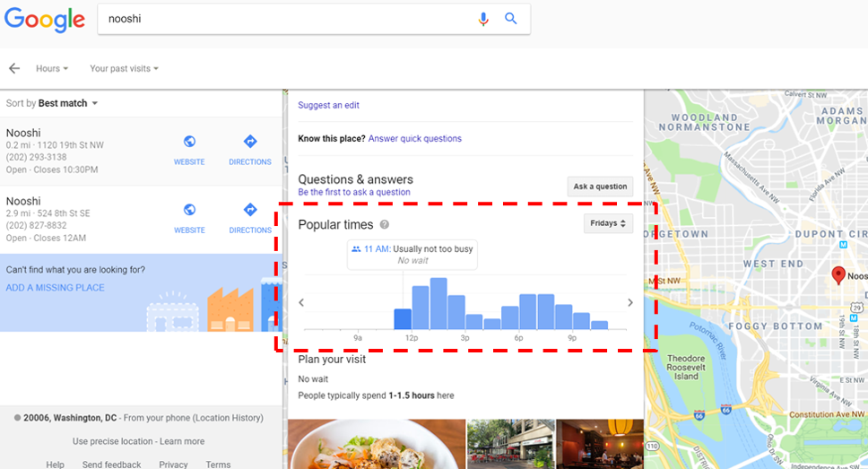The height and width of the screenshot is (469, 868).
Task: Open the Fridays day selector dropdown
Action: (x=608, y=223)
